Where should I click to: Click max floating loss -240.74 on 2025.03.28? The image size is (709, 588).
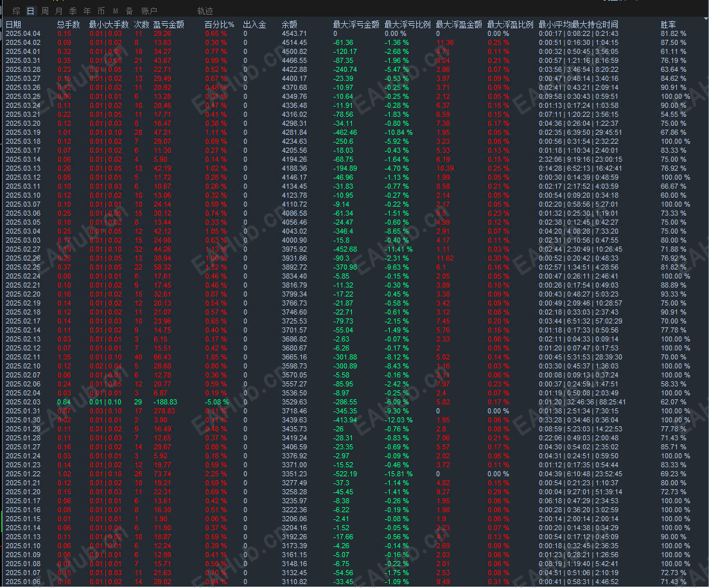345,69
